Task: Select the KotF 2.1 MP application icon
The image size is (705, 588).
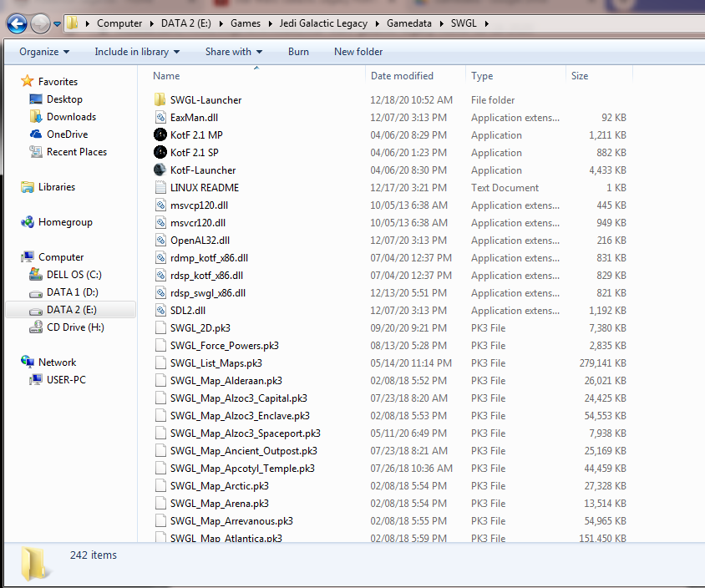Action: coord(160,134)
